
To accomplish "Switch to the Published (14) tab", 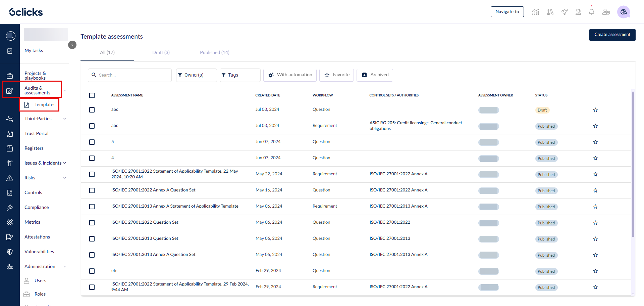I will [215, 52].
